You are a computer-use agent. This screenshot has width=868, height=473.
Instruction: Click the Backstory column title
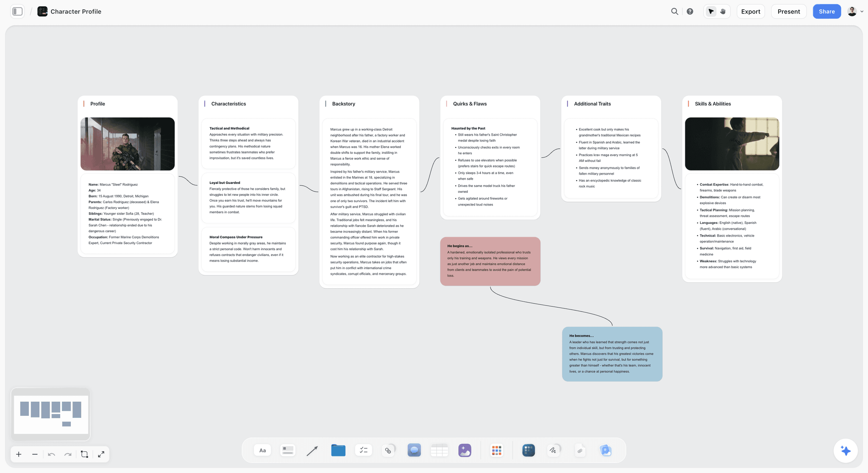[x=344, y=104]
